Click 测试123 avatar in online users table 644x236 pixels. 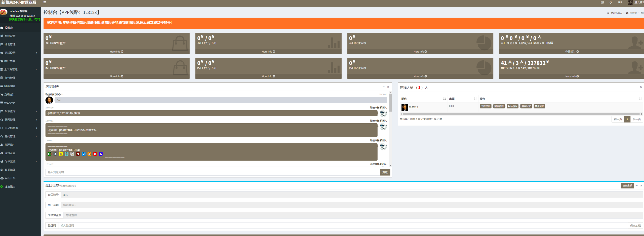tap(405, 107)
